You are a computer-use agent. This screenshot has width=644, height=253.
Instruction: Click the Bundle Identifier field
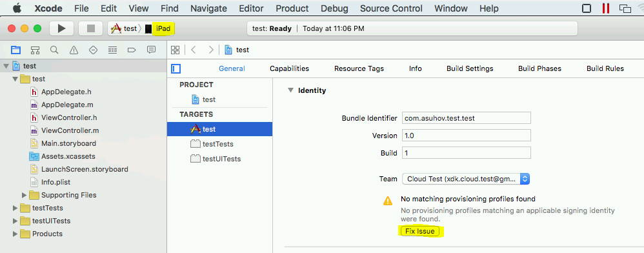point(466,118)
